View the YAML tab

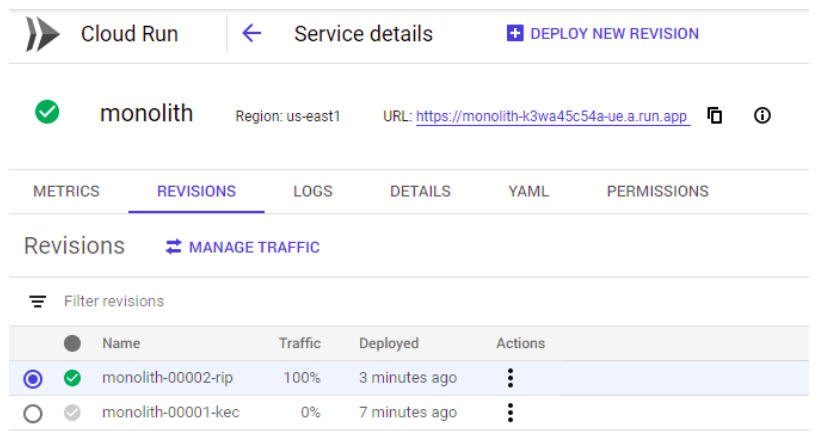(x=528, y=191)
